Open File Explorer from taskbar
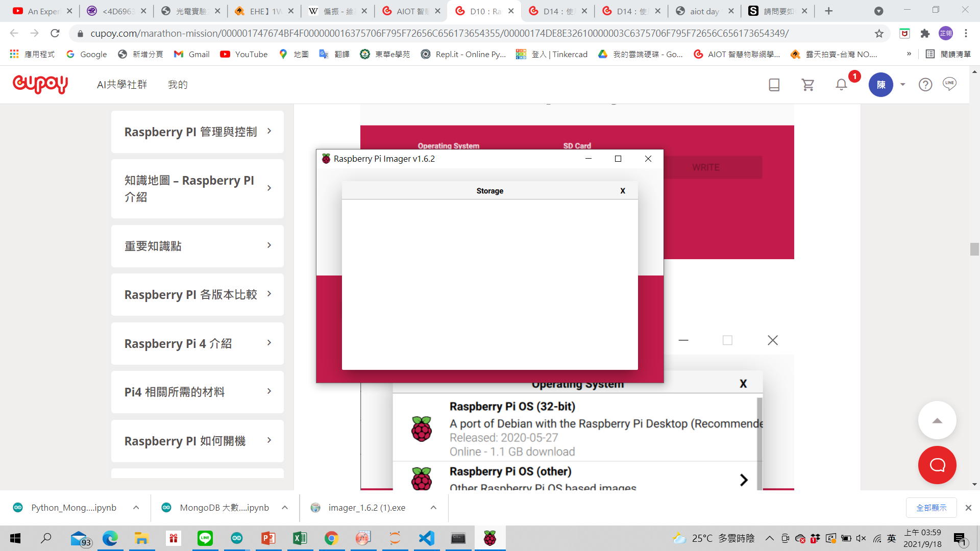 coord(141,538)
